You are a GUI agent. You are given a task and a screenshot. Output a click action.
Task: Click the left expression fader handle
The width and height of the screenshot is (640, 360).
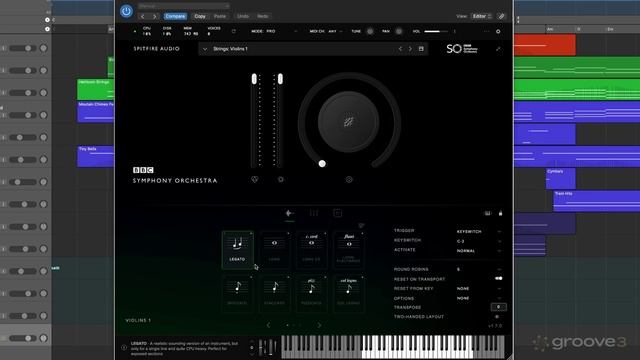[254, 79]
